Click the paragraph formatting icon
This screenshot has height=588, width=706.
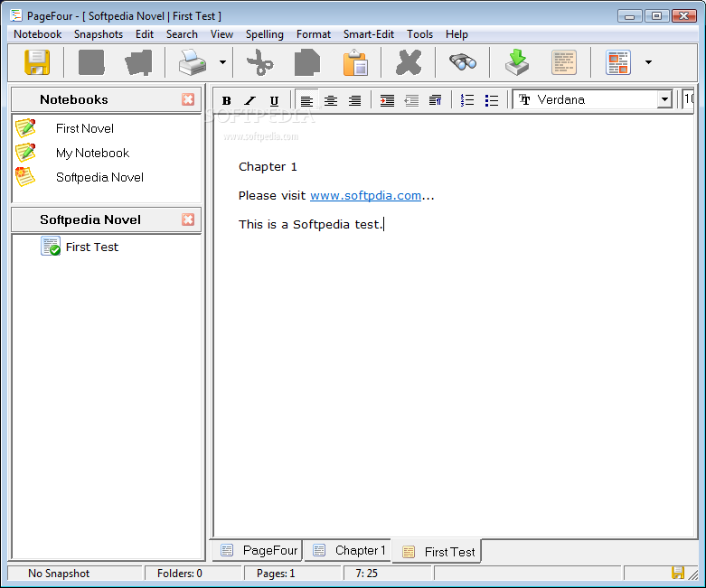(436, 100)
